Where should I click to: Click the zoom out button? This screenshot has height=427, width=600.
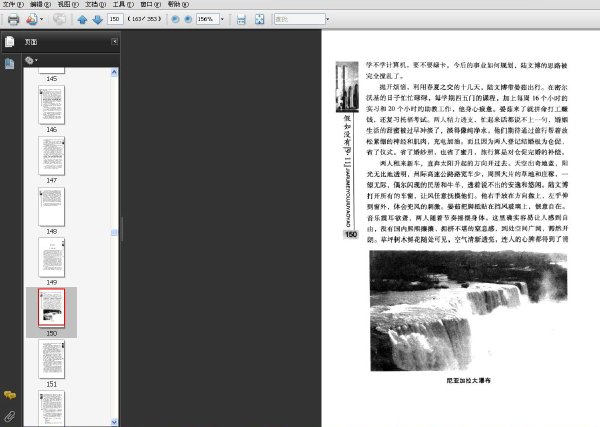coord(175,19)
